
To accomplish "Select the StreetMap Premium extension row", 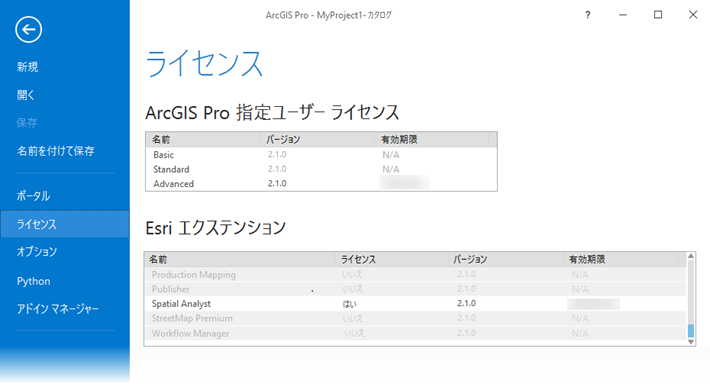I will pos(415,318).
